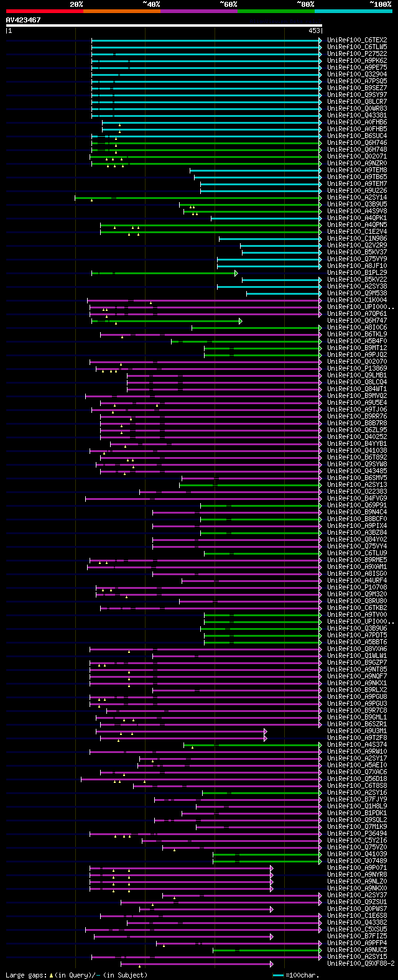Select the label UniRef100_Q07489
Screen dimensions: 398x980
click(x=357, y=861)
